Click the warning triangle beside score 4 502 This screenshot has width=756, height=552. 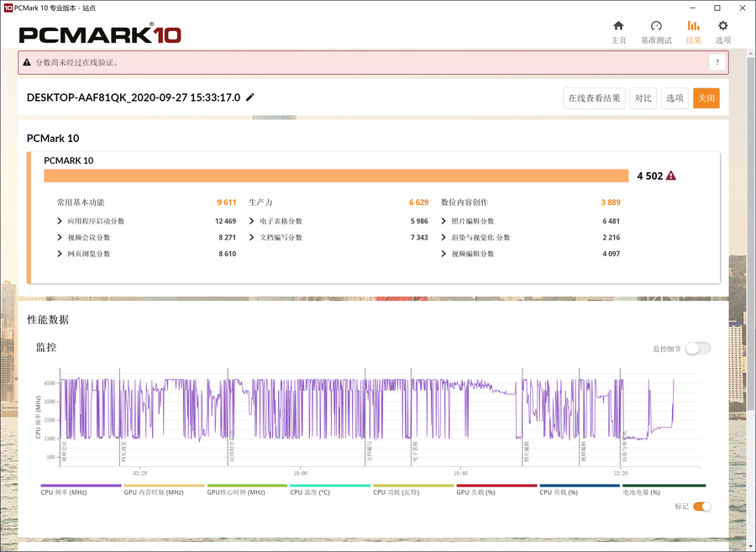(671, 176)
